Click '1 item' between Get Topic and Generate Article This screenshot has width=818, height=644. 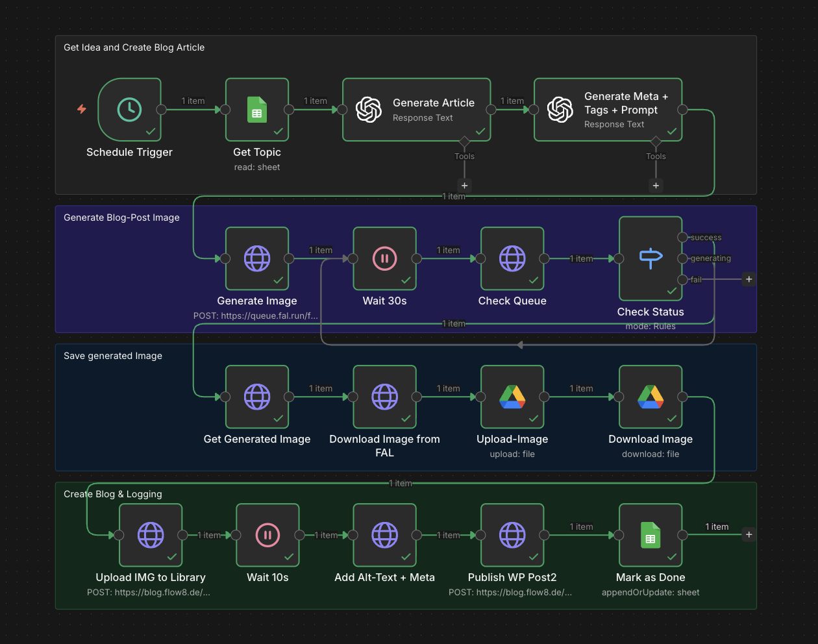pos(316,101)
